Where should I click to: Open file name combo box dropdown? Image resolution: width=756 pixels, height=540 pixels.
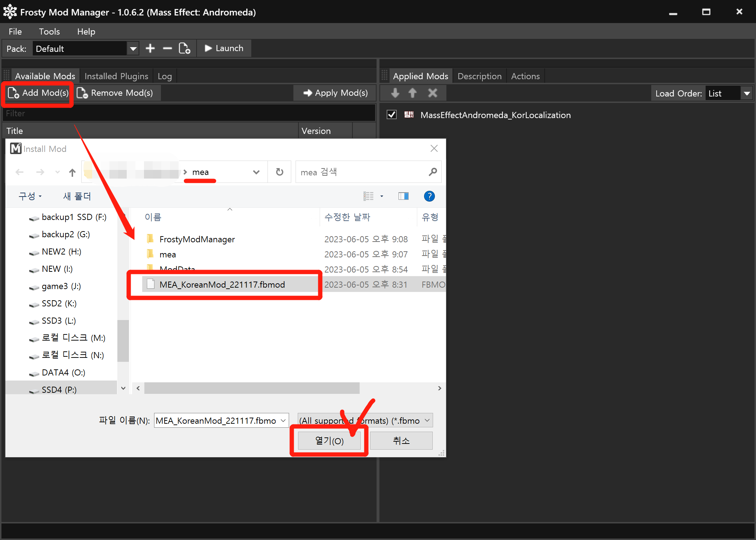click(x=283, y=420)
